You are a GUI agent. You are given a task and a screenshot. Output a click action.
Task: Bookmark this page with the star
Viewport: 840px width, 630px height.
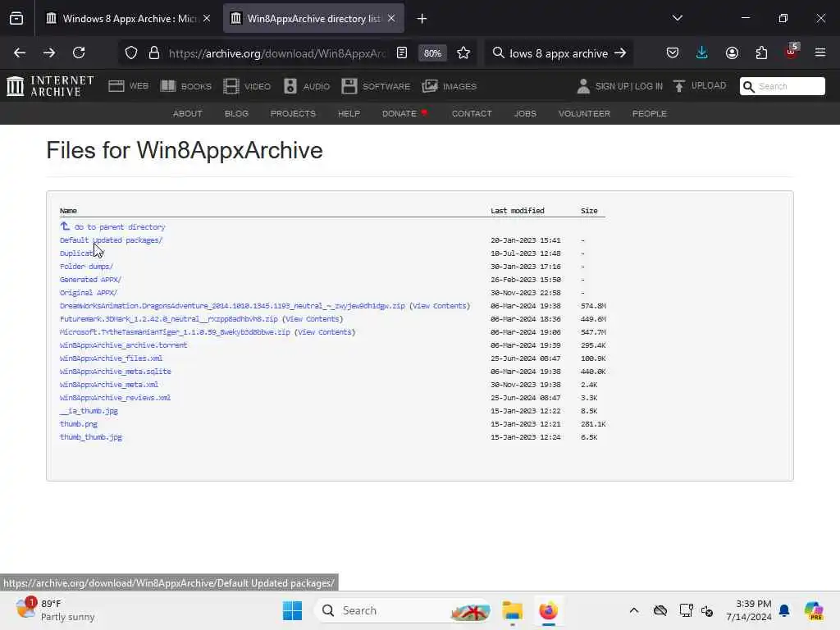(x=463, y=53)
